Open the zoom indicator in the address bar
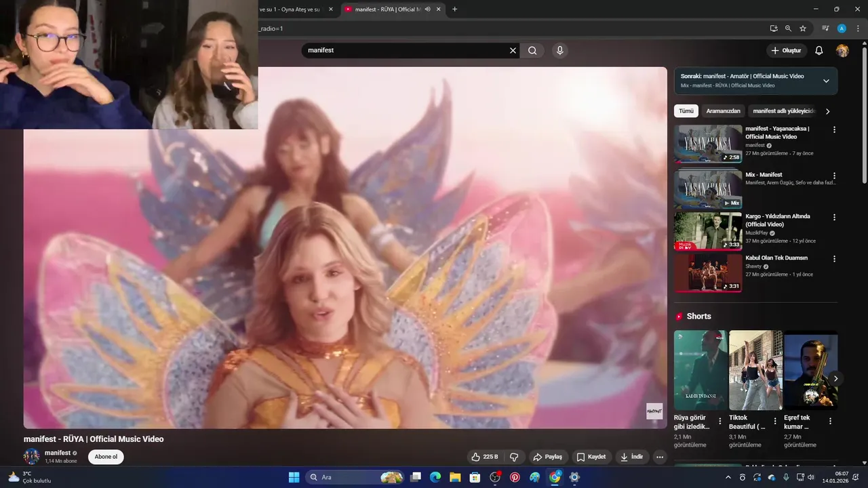 [788, 28]
